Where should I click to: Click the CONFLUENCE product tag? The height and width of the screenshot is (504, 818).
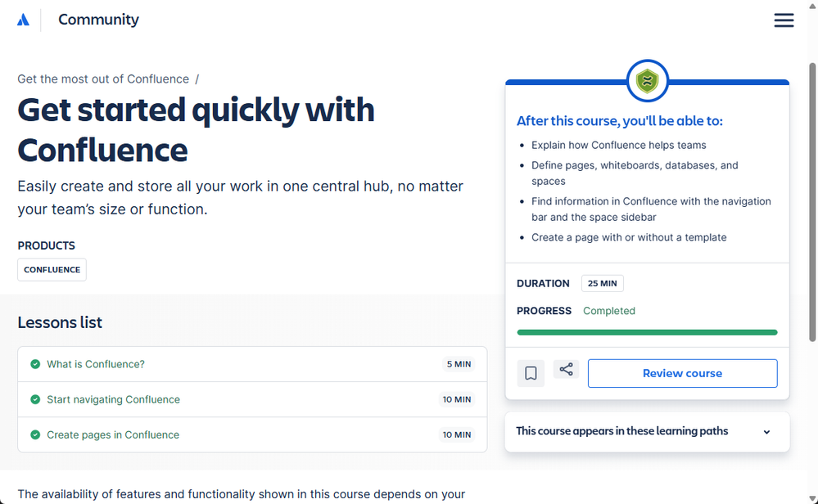pyautogui.click(x=52, y=269)
